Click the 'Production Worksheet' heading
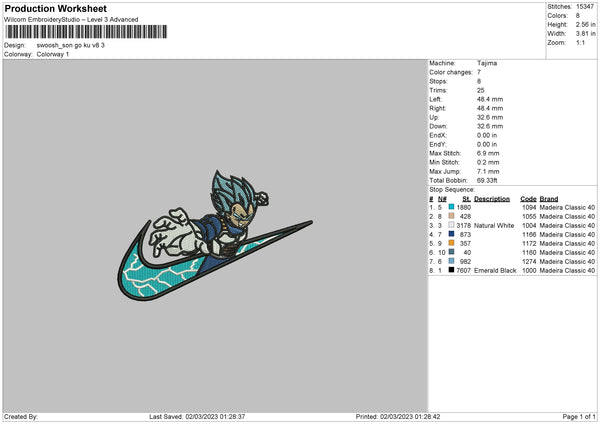Viewport: 600px width, 424px height. [x=55, y=8]
